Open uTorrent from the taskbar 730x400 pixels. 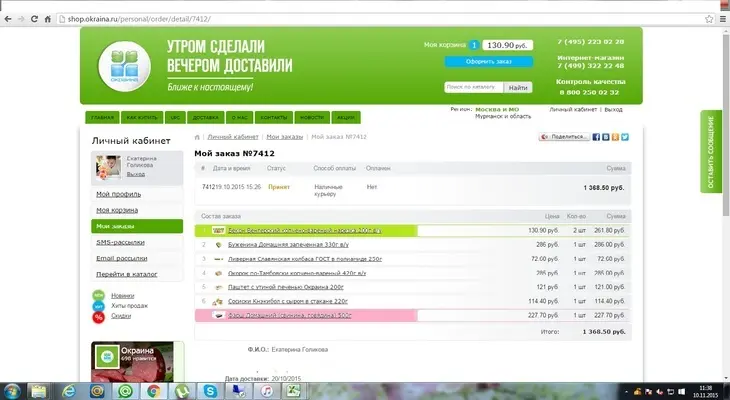point(182,391)
